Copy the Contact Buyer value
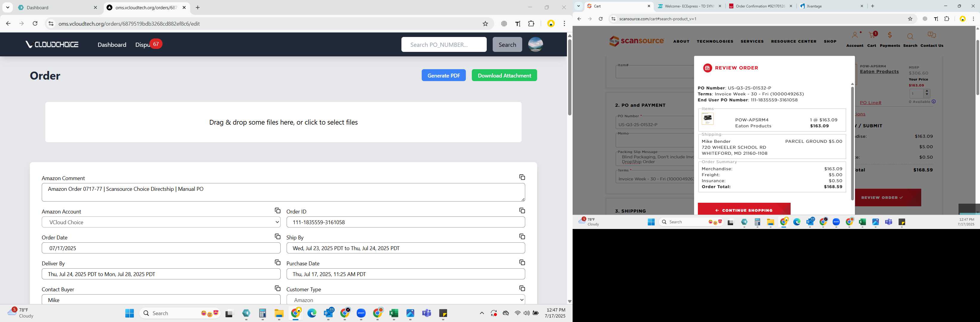The image size is (980, 322). (277, 288)
